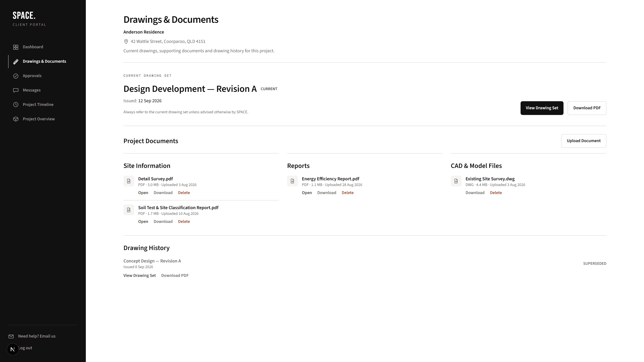The image size is (644, 362).
Task: Open Soil Test & Site Classification Report
Action: point(143,222)
